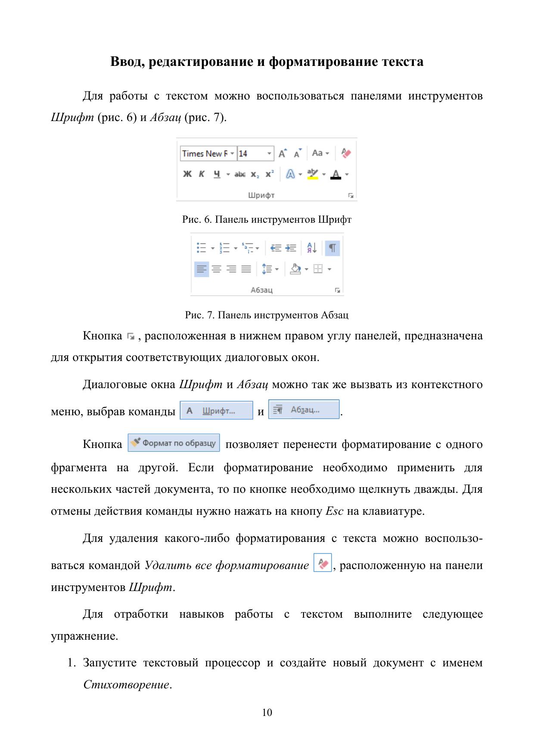The image size is (534, 756).
Task: Toggle paragraph marks ¶ display
Action: click(332, 248)
